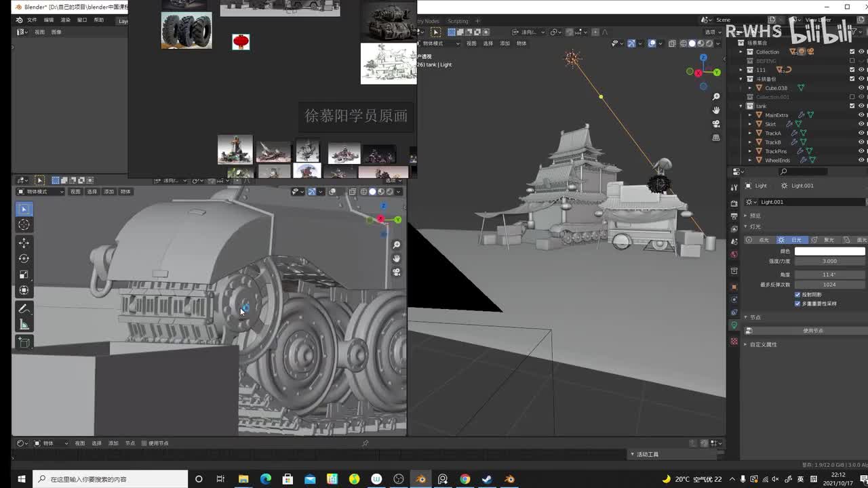Image resolution: width=868 pixels, height=488 pixels.
Task: Set light type to 聚光 (Spot)
Action: 823,240
